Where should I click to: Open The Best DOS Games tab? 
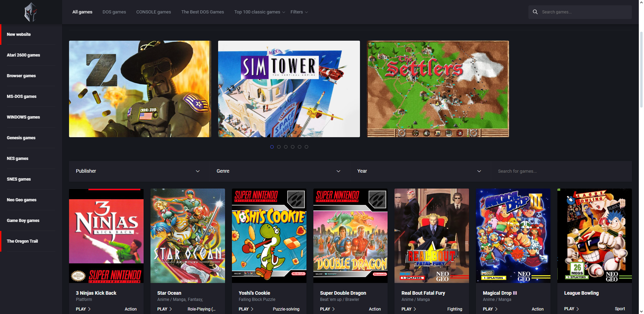click(x=203, y=12)
